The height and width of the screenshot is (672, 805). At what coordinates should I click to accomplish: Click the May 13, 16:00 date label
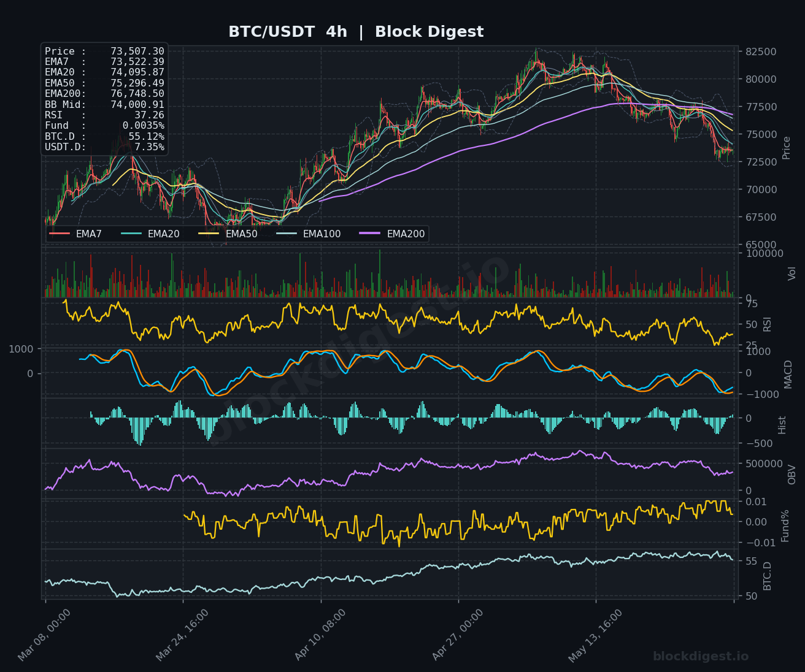click(x=596, y=635)
